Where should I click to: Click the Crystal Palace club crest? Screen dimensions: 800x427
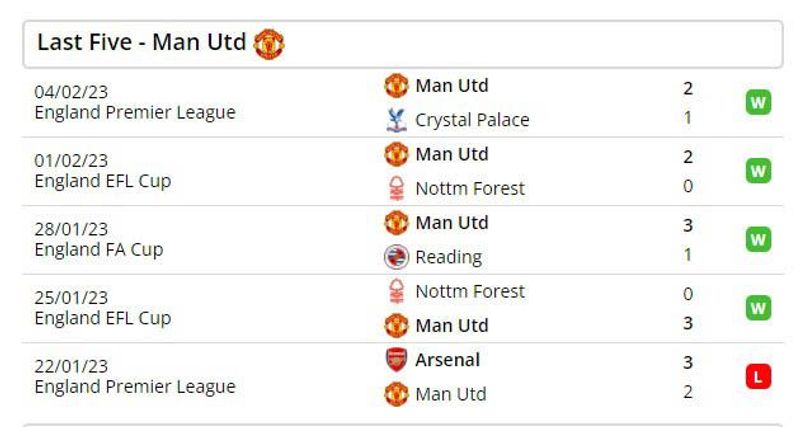click(396, 120)
